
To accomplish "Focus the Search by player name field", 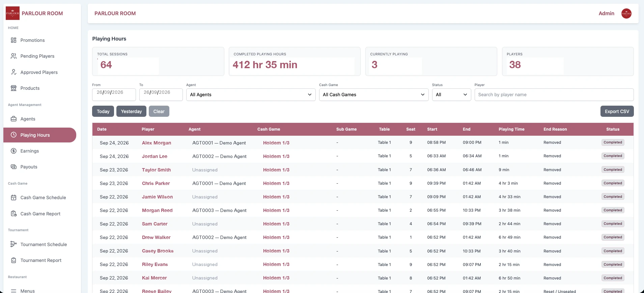I will [x=554, y=95].
